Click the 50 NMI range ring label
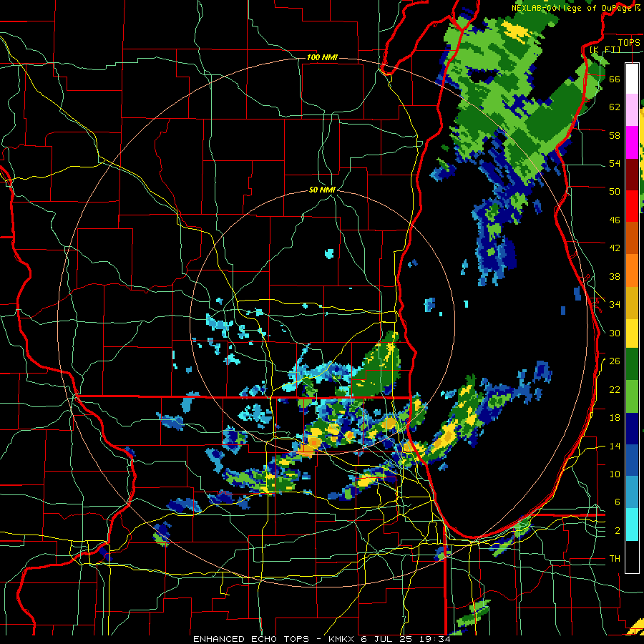Viewport: 644px width, 644px height. pos(322,190)
